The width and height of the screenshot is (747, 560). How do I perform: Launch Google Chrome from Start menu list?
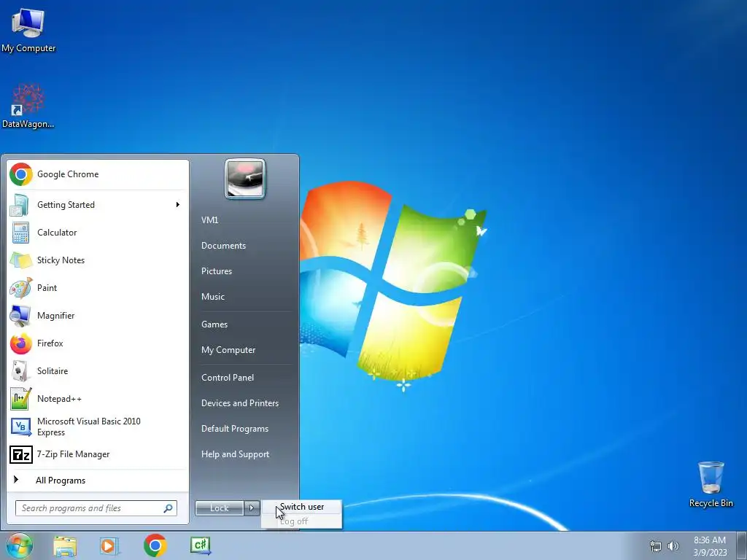[98, 174]
